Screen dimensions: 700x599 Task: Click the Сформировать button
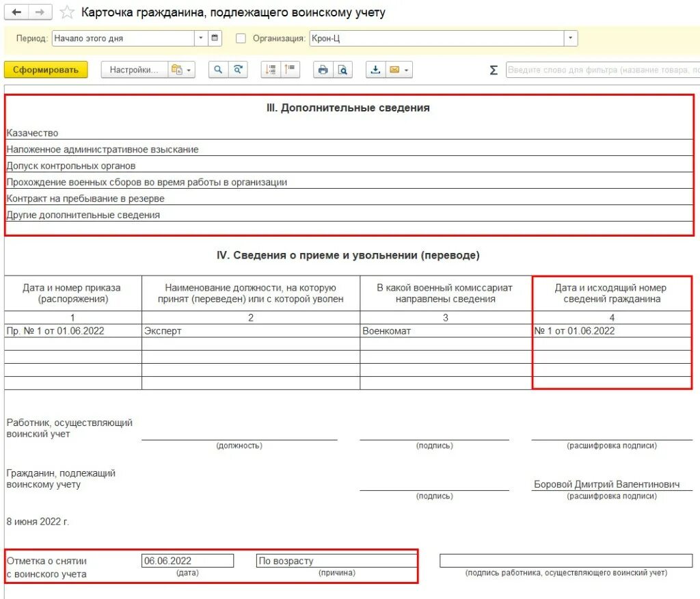click(x=46, y=70)
